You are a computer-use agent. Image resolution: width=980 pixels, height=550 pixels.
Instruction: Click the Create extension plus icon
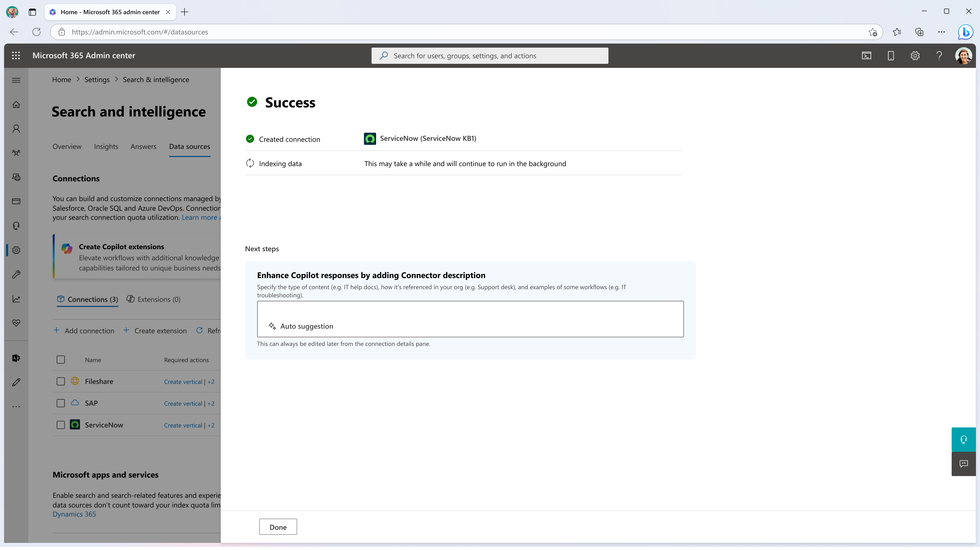[x=128, y=330]
